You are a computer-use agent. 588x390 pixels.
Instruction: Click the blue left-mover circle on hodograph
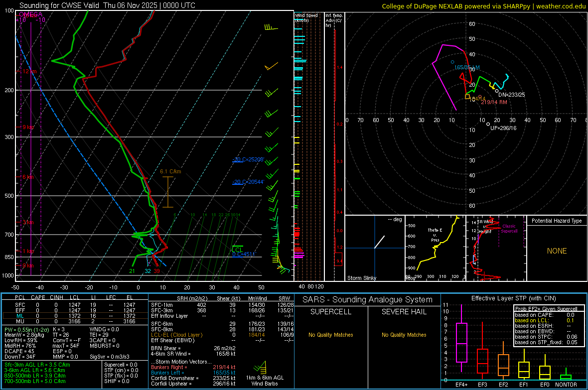click(452, 62)
